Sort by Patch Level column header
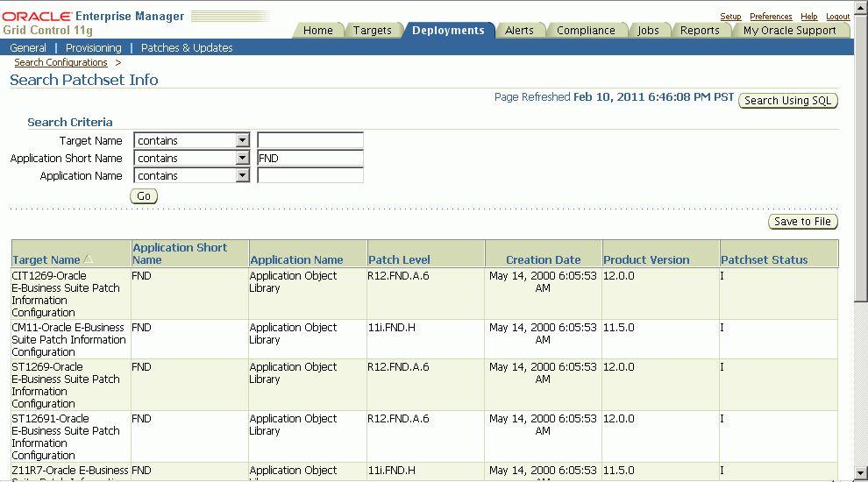The image size is (868, 482). pyautogui.click(x=399, y=259)
